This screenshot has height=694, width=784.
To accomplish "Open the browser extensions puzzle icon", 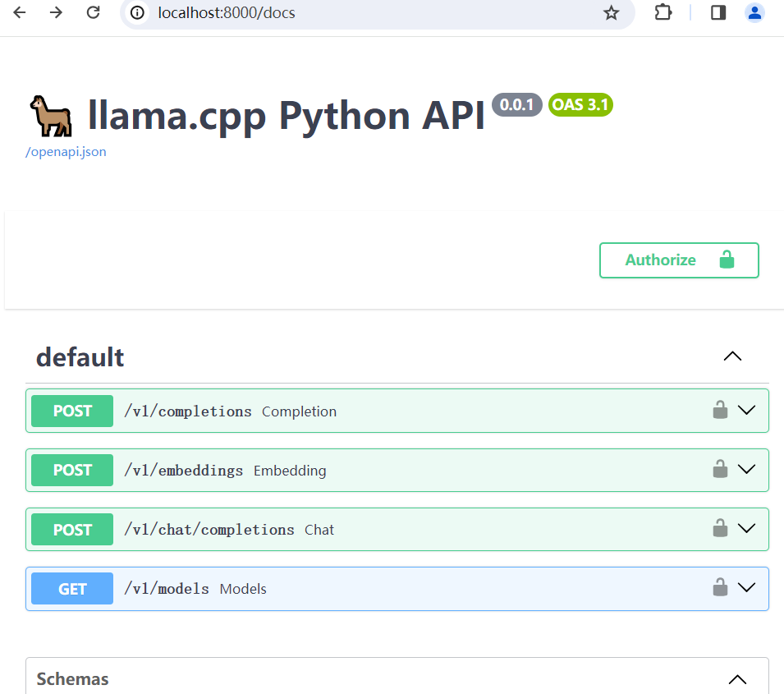I will [x=663, y=12].
